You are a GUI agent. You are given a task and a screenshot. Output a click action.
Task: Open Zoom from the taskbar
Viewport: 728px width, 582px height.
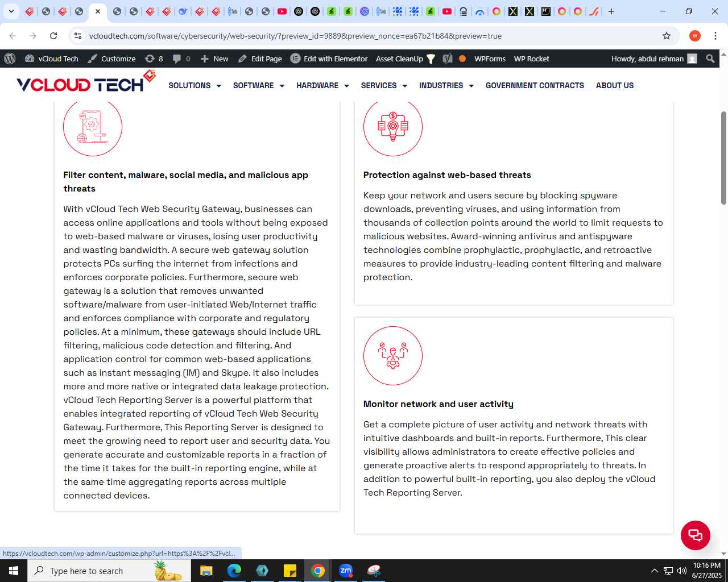(x=346, y=571)
